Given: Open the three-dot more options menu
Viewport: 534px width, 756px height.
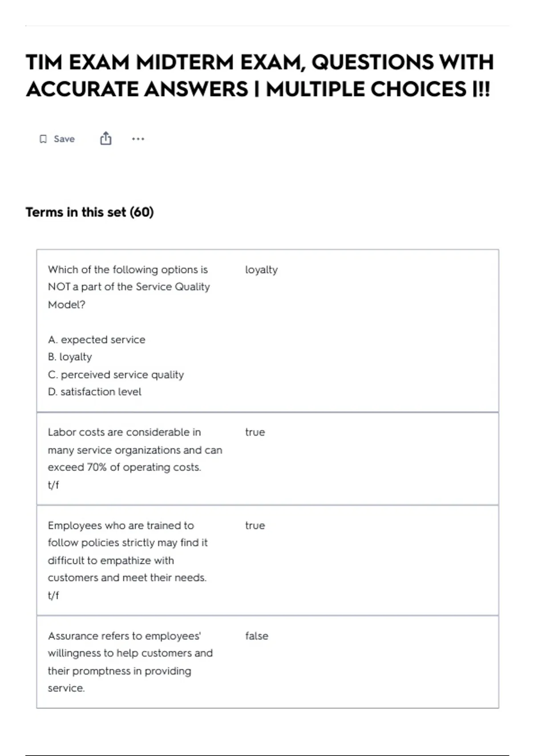Looking at the screenshot, I should click(x=138, y=139).
